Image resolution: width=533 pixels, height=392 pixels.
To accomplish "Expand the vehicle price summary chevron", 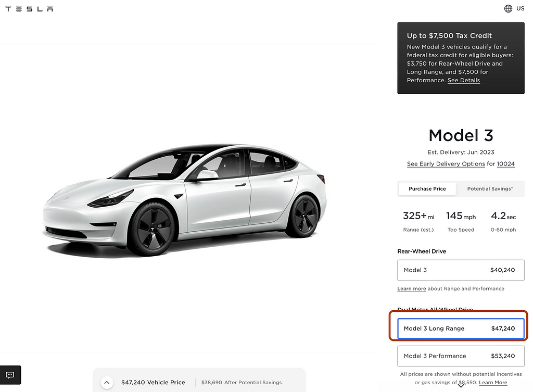I will pyautogui.click(x=107, y=382).
